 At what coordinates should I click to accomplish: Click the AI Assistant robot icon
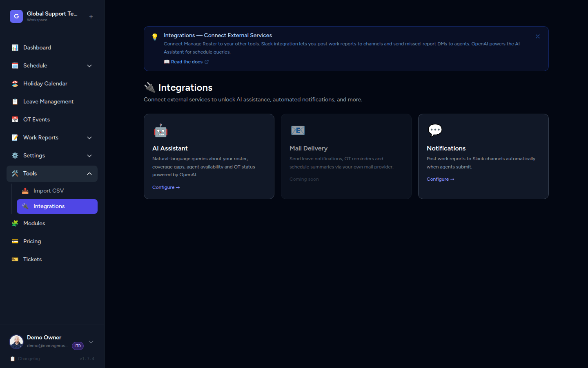click(x=160, y=130)
